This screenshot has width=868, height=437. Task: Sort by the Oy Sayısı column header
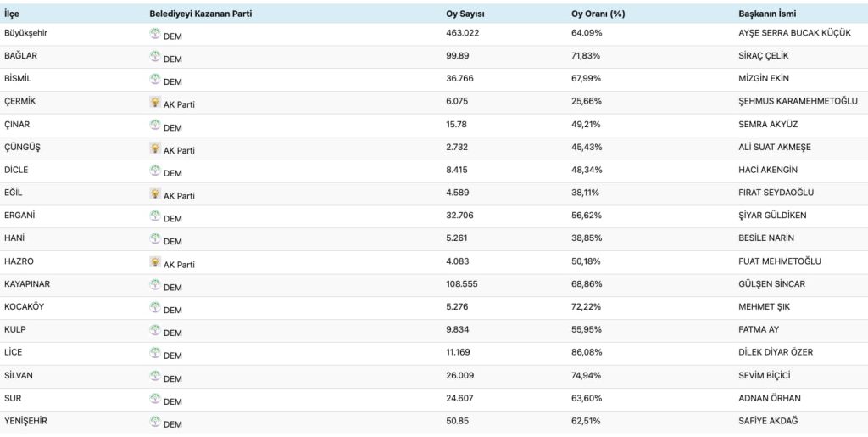point(465,14)
